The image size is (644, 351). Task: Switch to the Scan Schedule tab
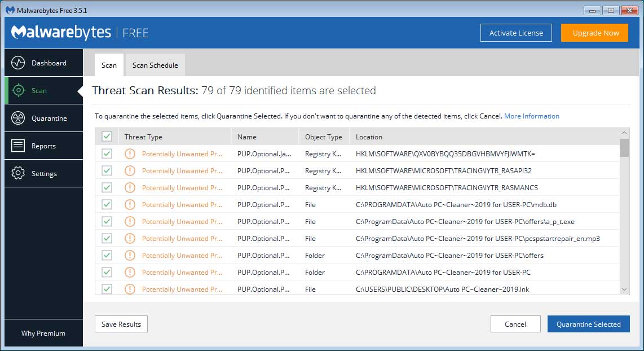(x=155, y=65)
